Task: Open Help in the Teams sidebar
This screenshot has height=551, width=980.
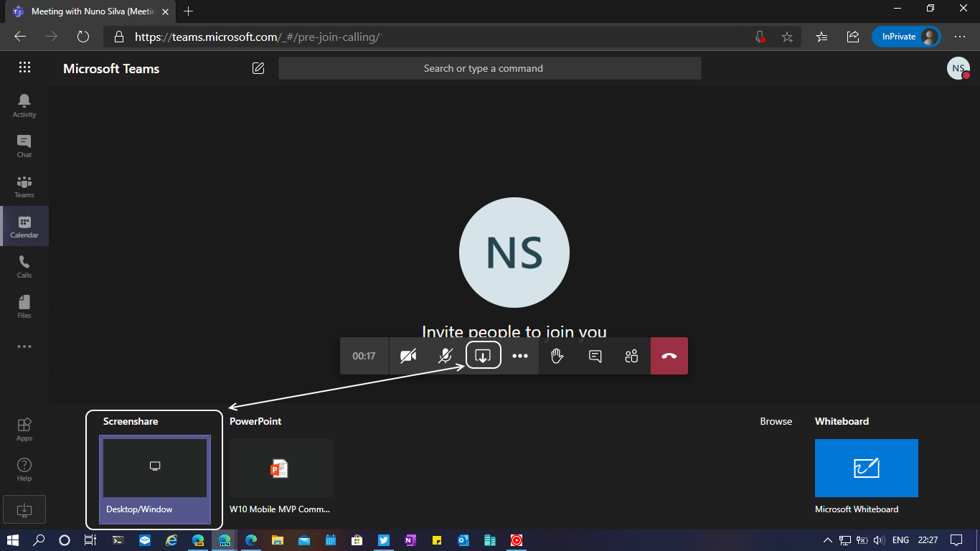Action: (24, 469)
